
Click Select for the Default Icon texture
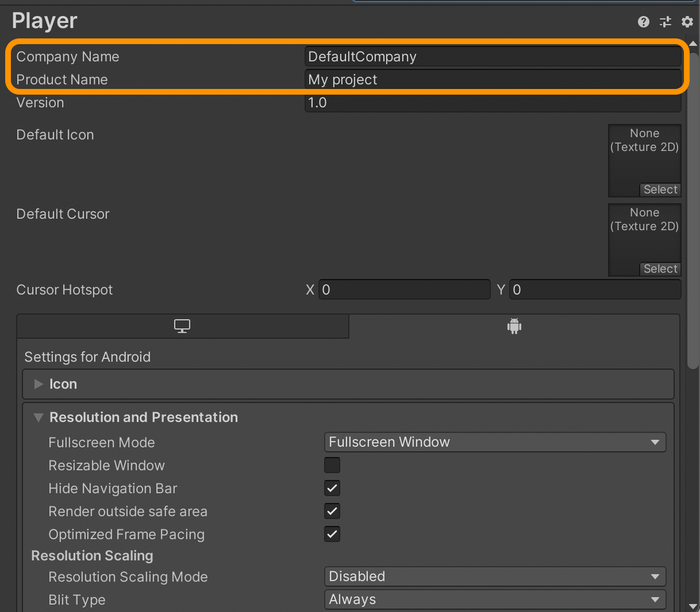pyautogui.click(x=660, y=189)
